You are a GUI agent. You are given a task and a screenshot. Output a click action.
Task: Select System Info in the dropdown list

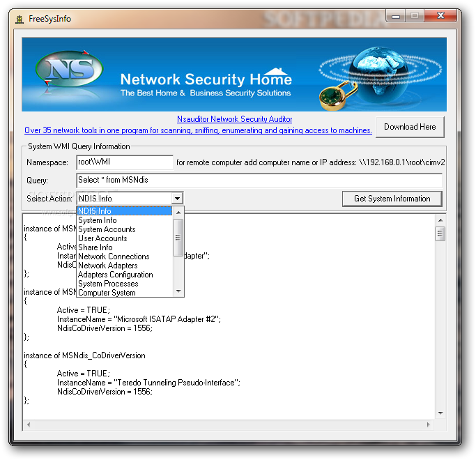coord(125,220)
